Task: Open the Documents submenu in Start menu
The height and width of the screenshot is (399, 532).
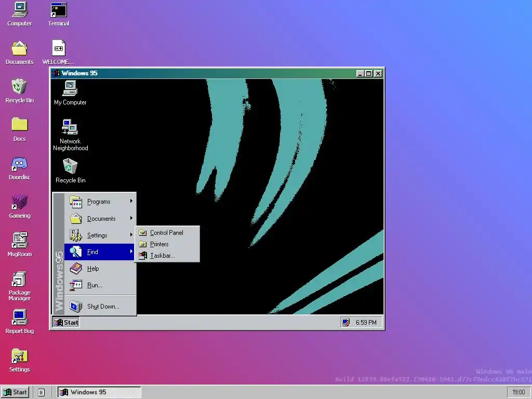Action: [x=100, y=219]
